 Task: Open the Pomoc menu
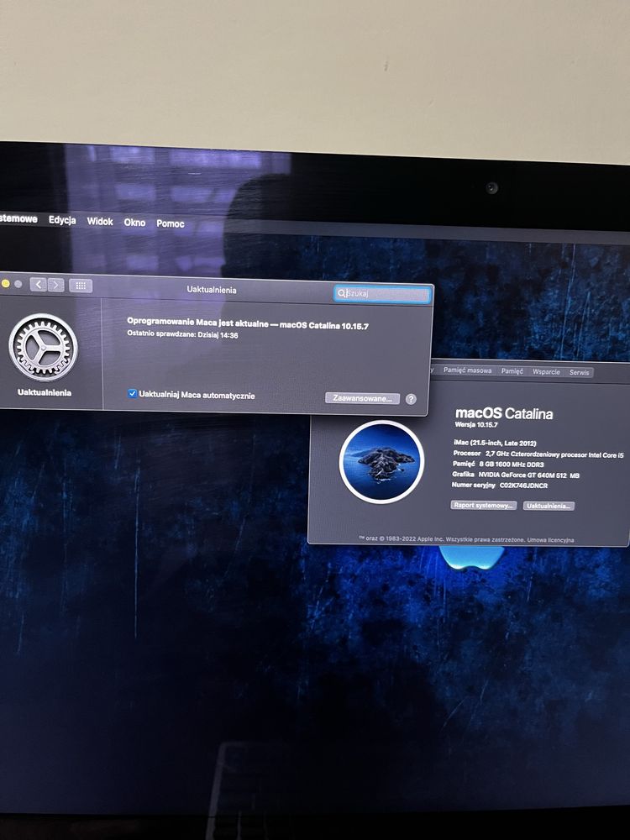[x=171, y=223]
